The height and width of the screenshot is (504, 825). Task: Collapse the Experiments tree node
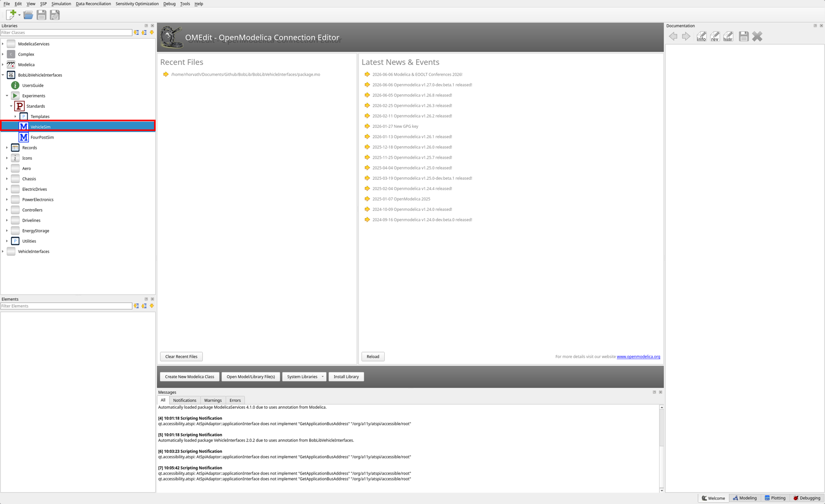tap(7, 96)
